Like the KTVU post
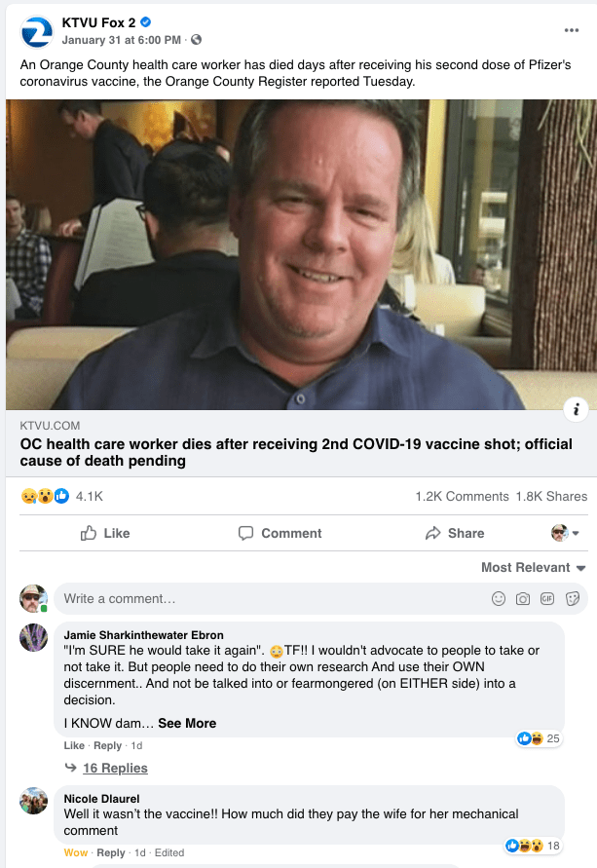 click(x=105, y=533)
